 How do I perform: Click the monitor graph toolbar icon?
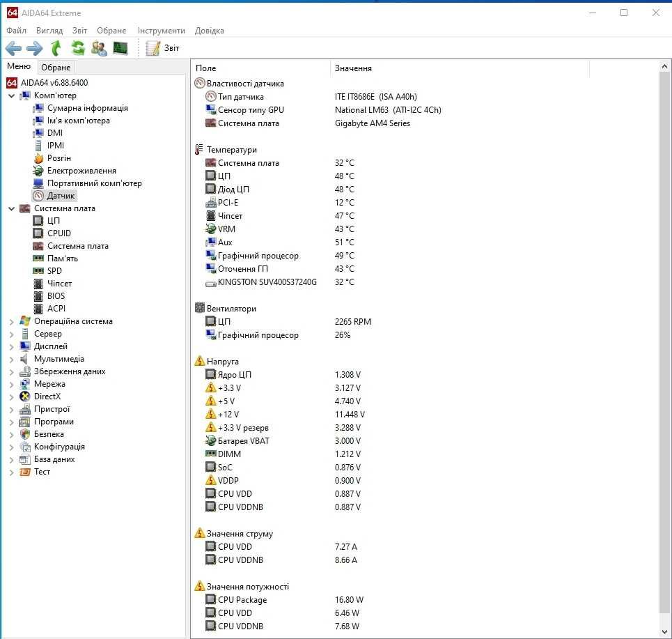(120, 48)
